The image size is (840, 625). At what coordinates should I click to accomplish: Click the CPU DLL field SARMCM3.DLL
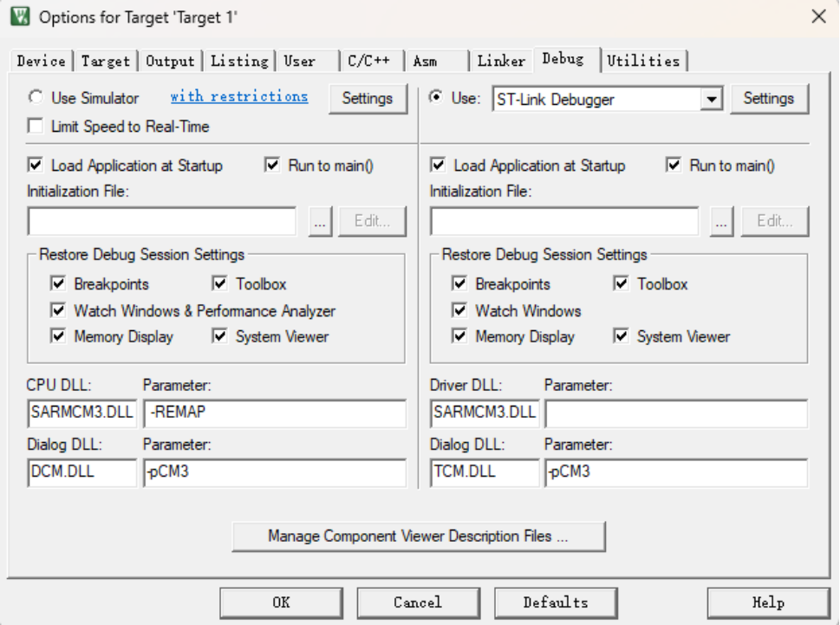82,413
